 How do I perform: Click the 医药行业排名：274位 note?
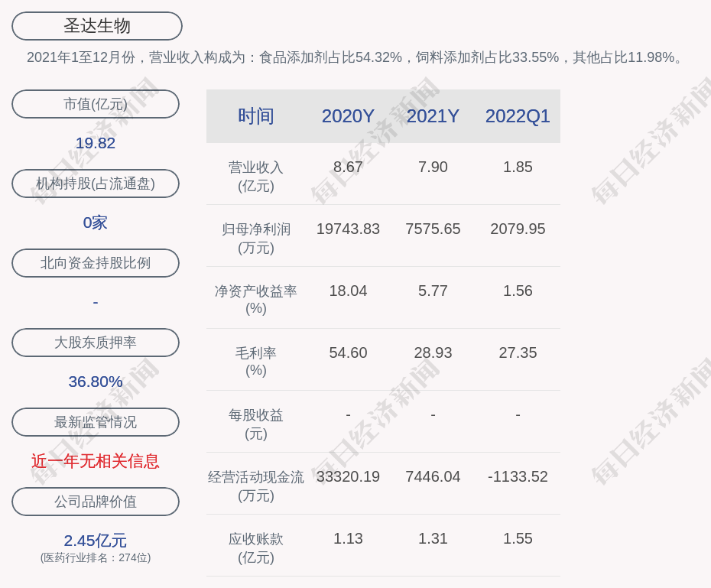[x=96, y=557]
